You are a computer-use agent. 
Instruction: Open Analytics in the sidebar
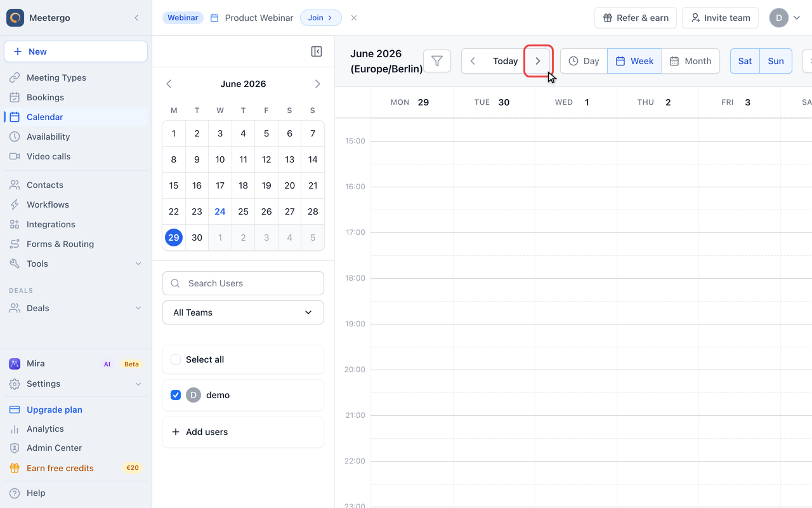pyautogui.click(x=75, y=429)
